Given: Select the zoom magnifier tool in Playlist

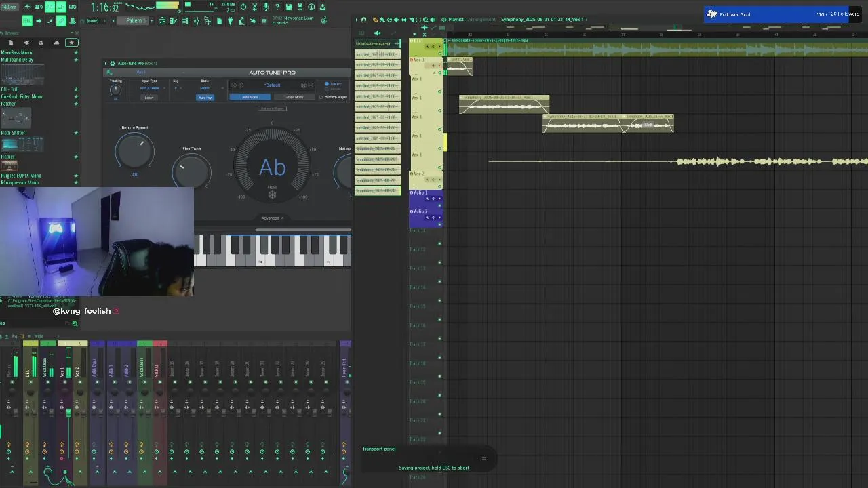Looking at the screenshot, I should click(x=426, y=20).
